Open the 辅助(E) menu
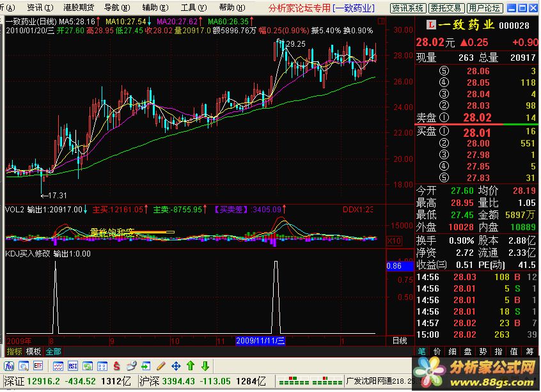541x392 pixels. [155, 7]
